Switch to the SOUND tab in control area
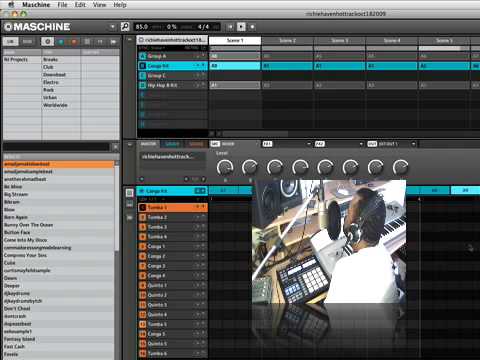The height and width of the screenshot is (360, 480). click(x=196, y=144)
